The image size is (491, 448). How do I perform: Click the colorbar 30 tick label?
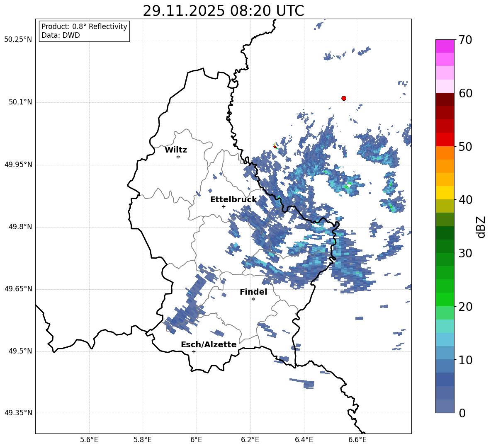tap(465, 253)
